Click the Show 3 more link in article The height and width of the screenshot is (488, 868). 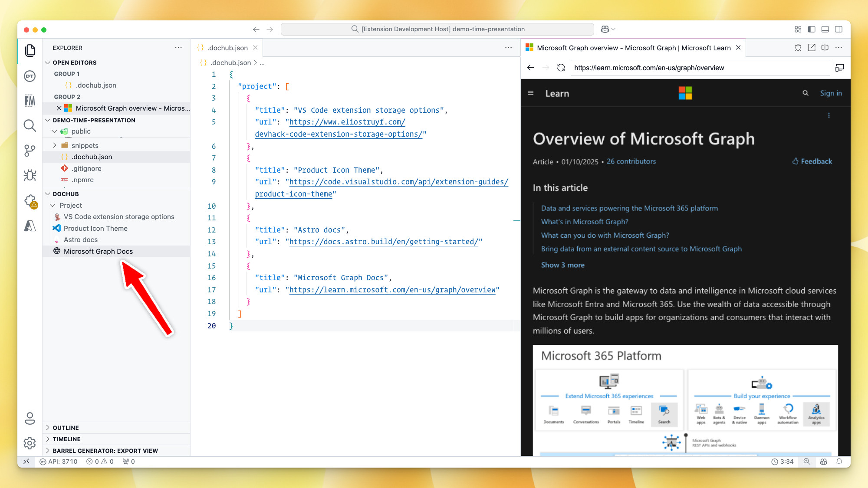[563, 265]
